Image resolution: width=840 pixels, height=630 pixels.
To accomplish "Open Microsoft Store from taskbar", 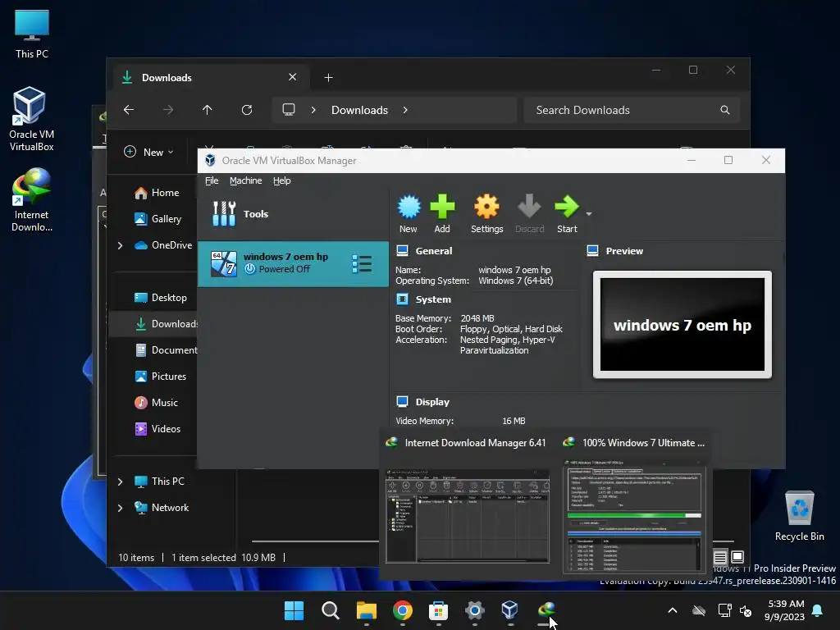I will point(438,610).
